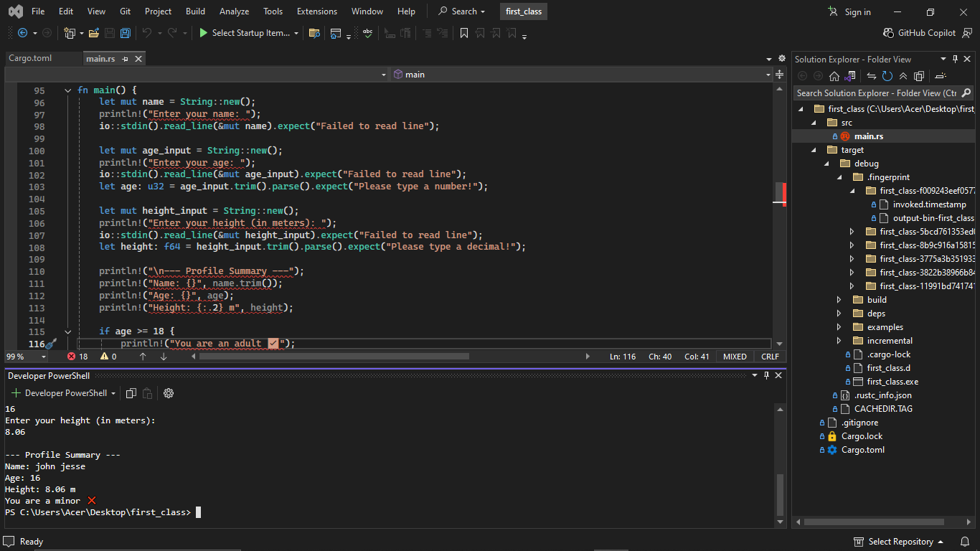Toggle auto-hide pin on Developer PowerShell
The height and width of the screenshot is (551, 980).
click(x=766, y=375)
